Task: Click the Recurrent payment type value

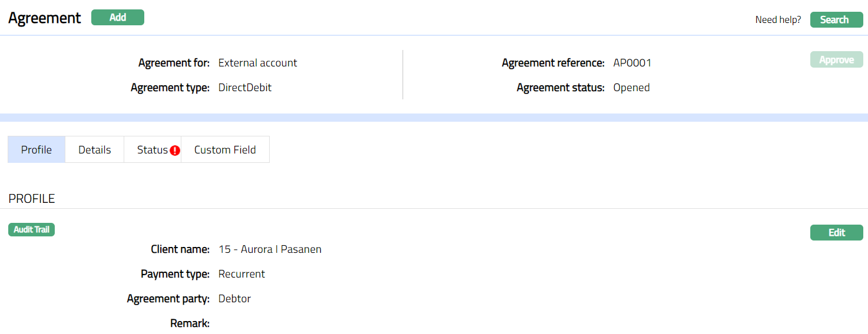Action: click(241, 274)
